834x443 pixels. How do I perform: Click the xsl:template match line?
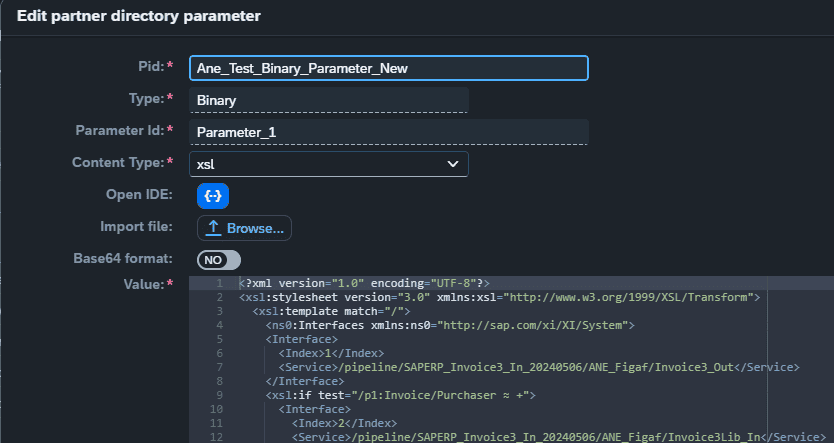pos(331,311)
